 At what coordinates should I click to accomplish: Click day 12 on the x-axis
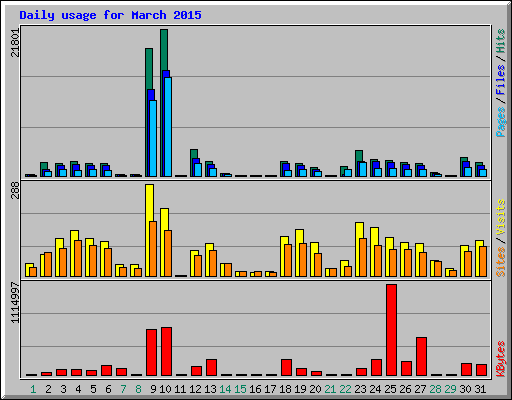coord(195,389)
